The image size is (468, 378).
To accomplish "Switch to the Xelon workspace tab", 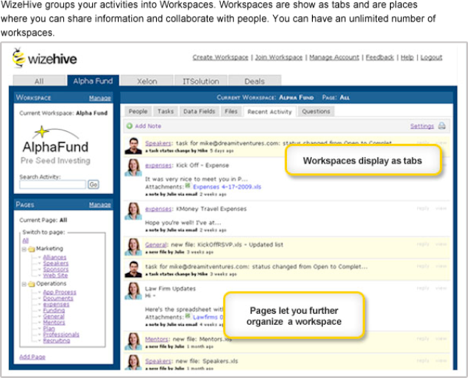I will 147,81.
